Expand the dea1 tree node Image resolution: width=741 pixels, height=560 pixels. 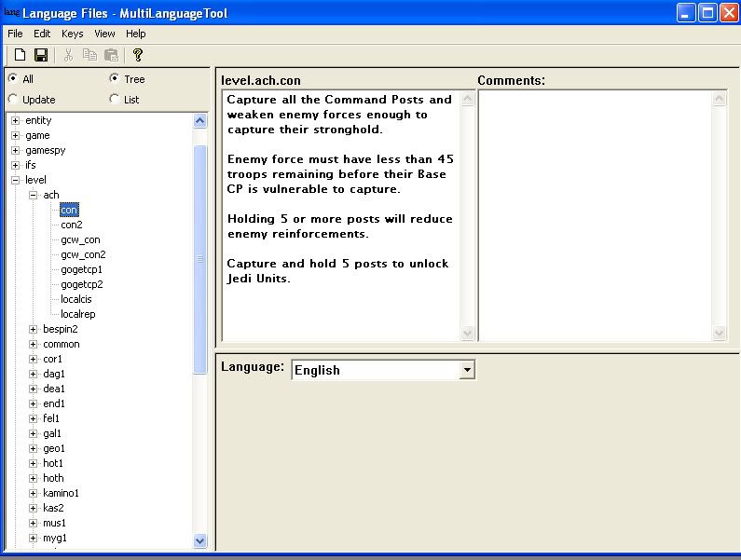click(33, 389)
